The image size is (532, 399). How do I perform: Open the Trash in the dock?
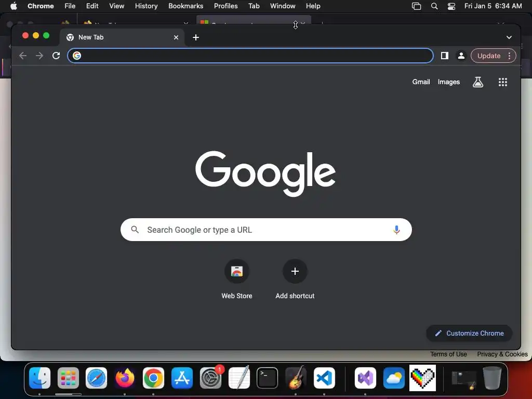point(492,378)
